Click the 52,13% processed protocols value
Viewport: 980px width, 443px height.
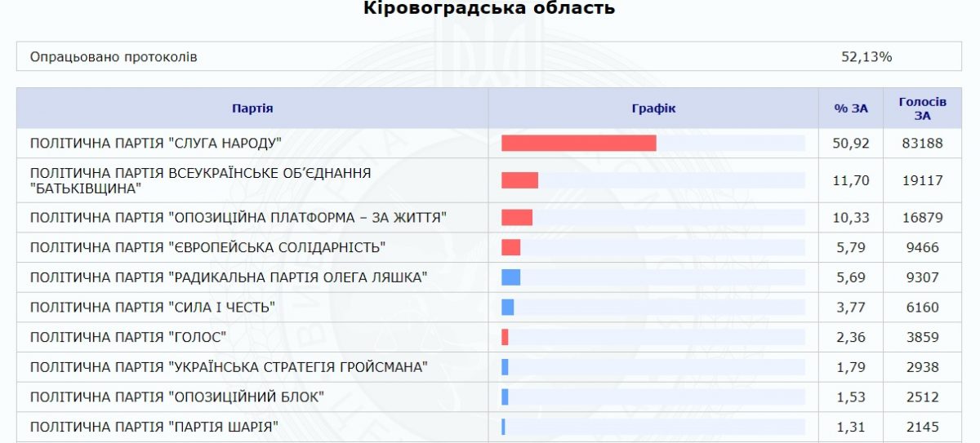click(866, 57)
